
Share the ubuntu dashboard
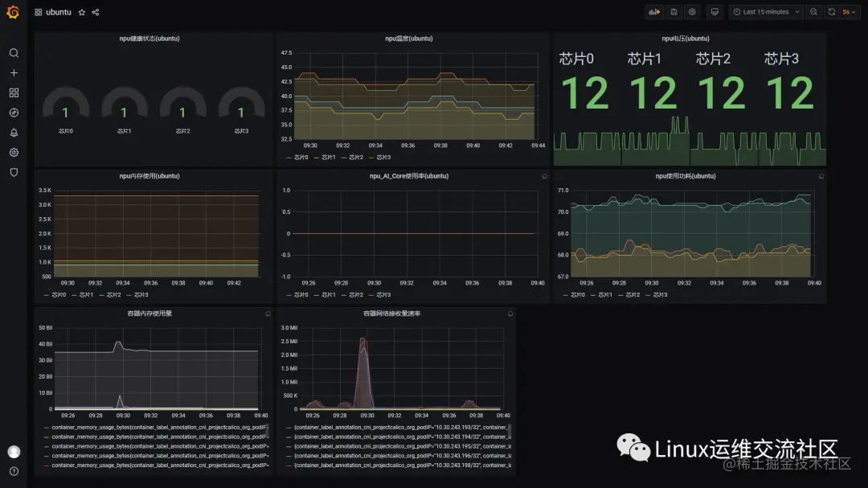pyautogui.click(x=95, y=12)
